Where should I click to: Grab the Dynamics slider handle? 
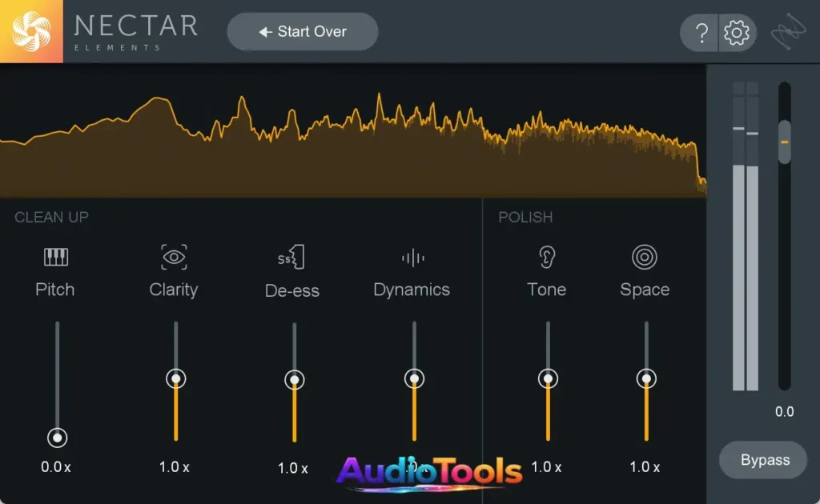(x=412, y=377)
